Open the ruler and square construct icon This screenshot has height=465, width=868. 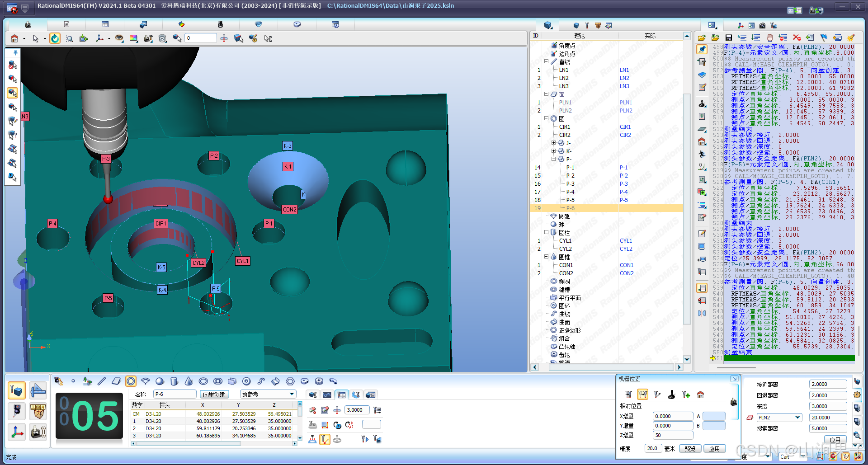coord(38,390)
